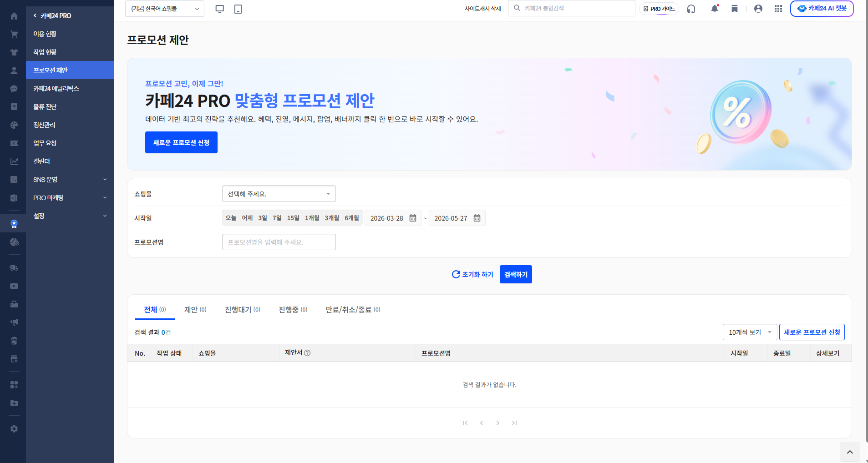Open the notification bell icon
The height and width of the screenshot is (463, 868).
[715, 9]
